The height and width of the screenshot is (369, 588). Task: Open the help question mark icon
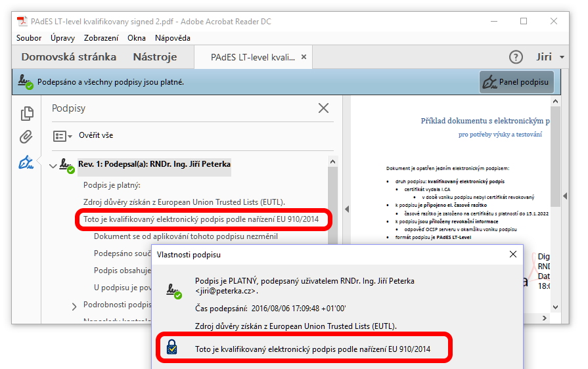tap(516, 57)
